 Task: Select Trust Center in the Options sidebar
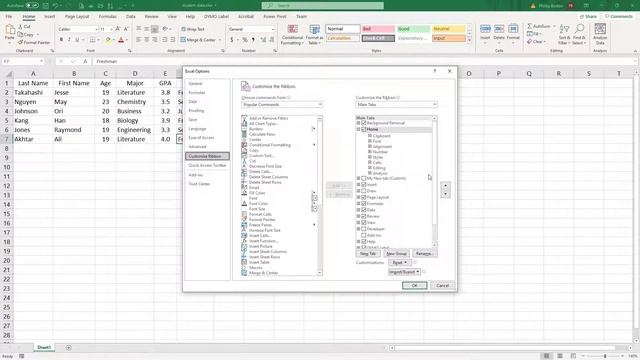click(x=199, y=184)
